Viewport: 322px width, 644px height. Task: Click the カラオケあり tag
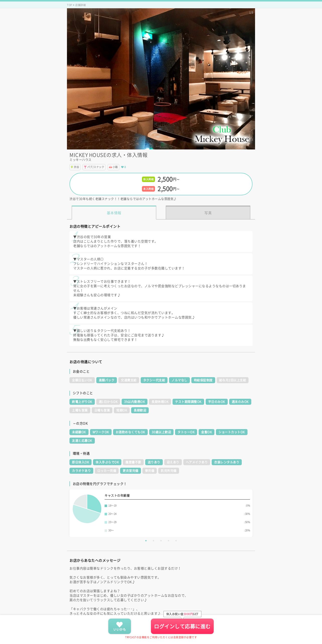pos(81,471)
